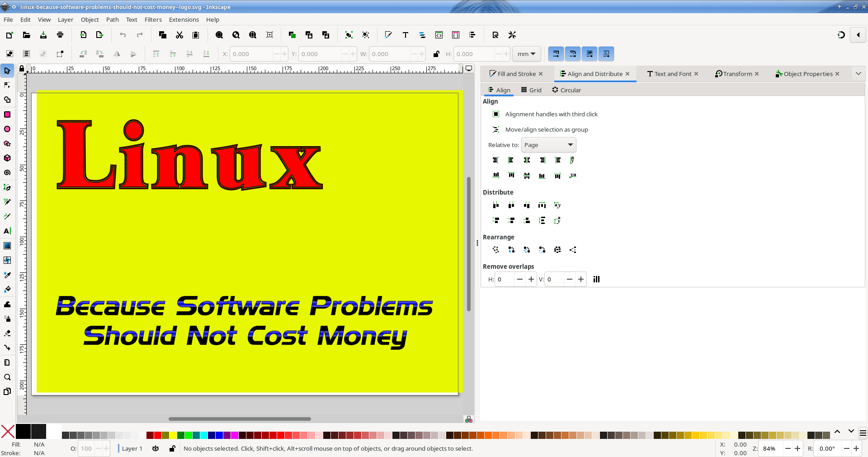Increase the zoom with plus button

click(x=797, y=448)
